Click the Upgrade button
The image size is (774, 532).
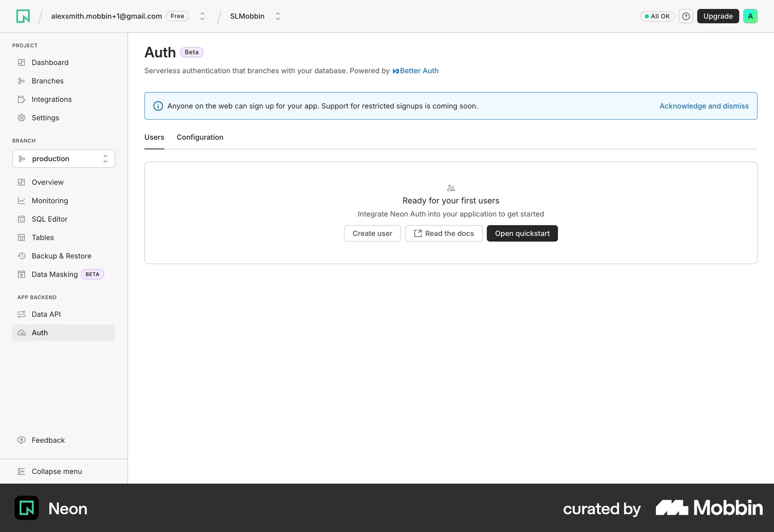click(x=718, y=16)
